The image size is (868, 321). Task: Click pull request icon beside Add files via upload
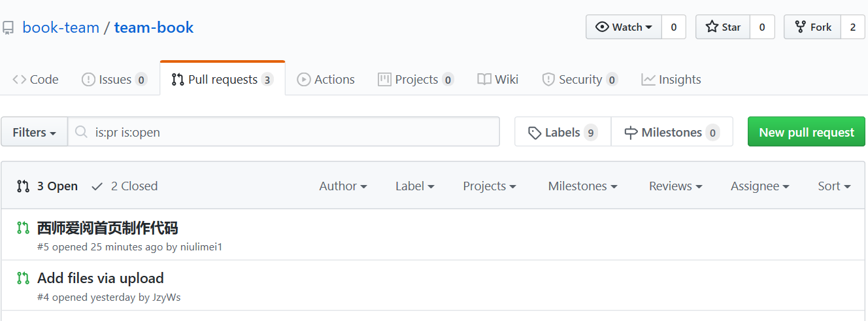tap(23, 278)
